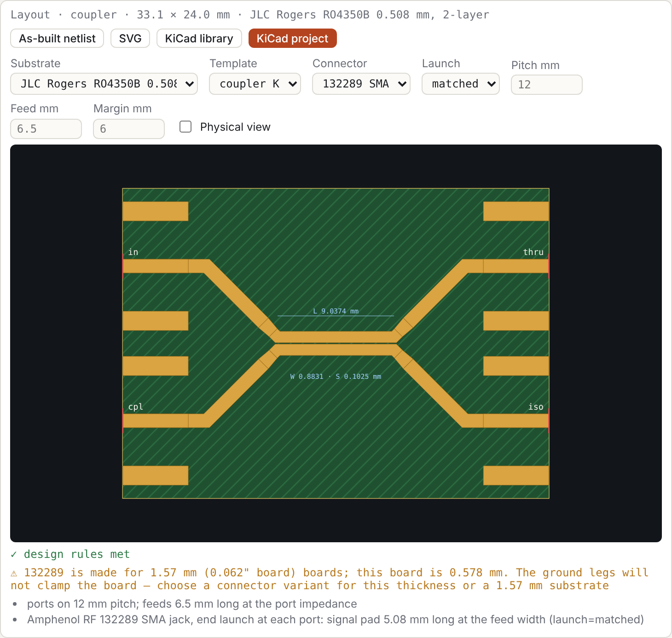The width and height of the screenshot is (672, 638).
Task: Choose a different Connector from 132289 SMA
Action: click(x=361, y=84)
